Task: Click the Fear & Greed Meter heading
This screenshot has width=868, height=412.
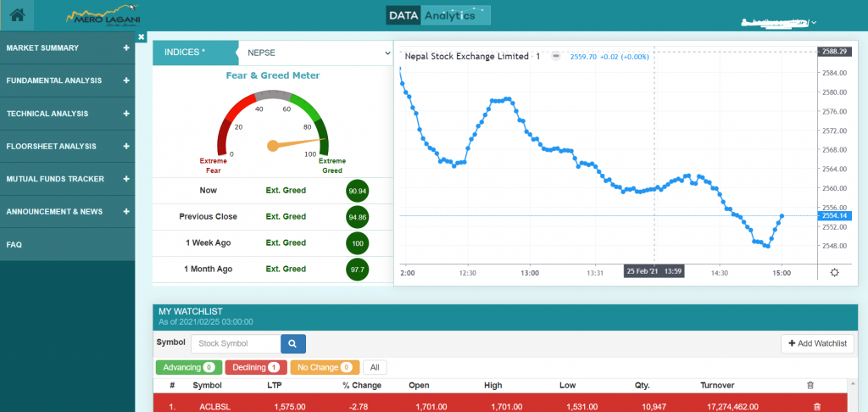Action: point(273,75)
